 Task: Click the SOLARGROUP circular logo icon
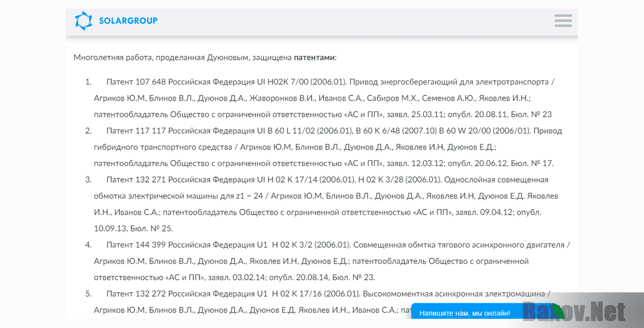(x=83, y=20)
